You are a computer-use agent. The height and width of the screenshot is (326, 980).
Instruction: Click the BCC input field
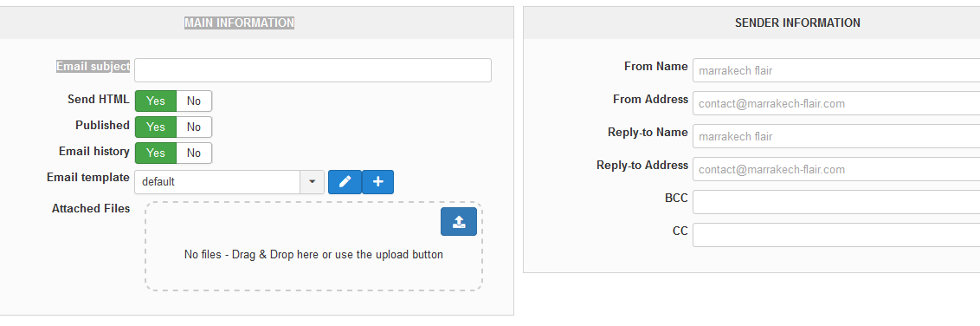[x=836, y=202]
